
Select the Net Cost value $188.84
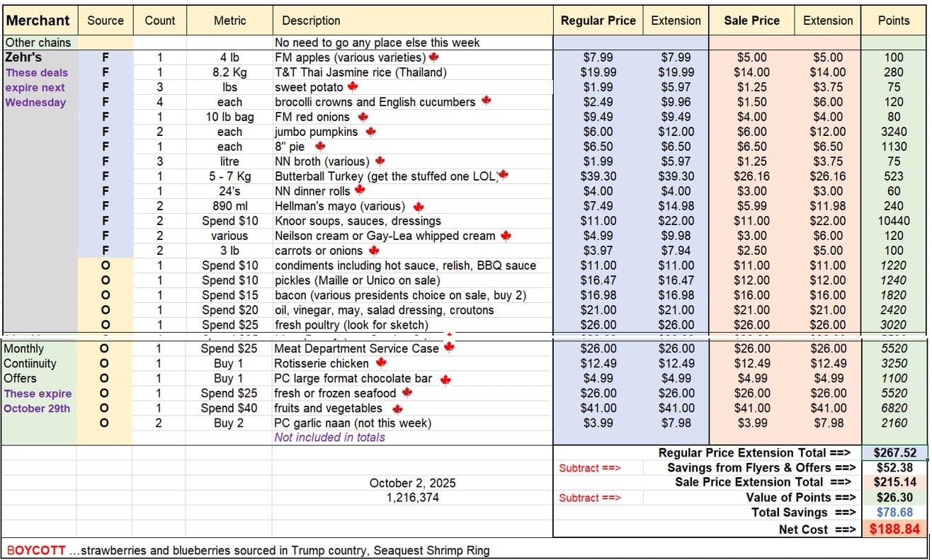coord(894,529)
